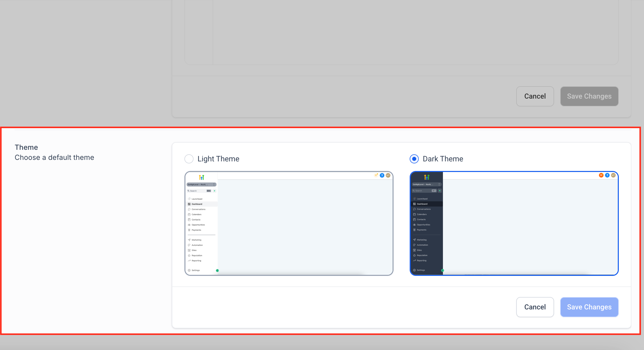Viewport: 644px width, 350px height.
Task: Open the location switcher in the dark theme sidebar
Action: (x=427, y=184)
